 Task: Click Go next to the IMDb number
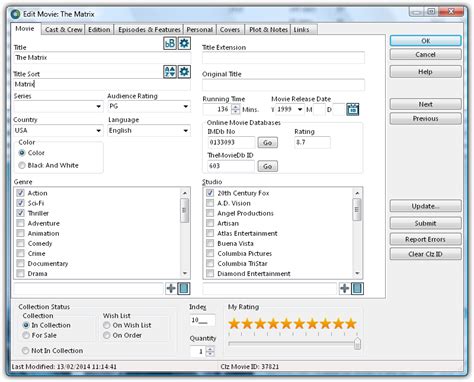tap(267, 143)
